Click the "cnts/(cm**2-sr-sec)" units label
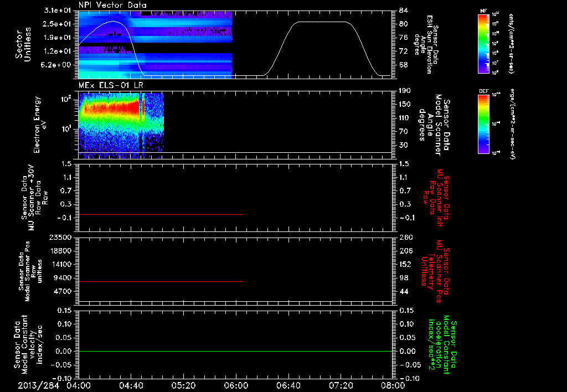 tap(511, 44)
